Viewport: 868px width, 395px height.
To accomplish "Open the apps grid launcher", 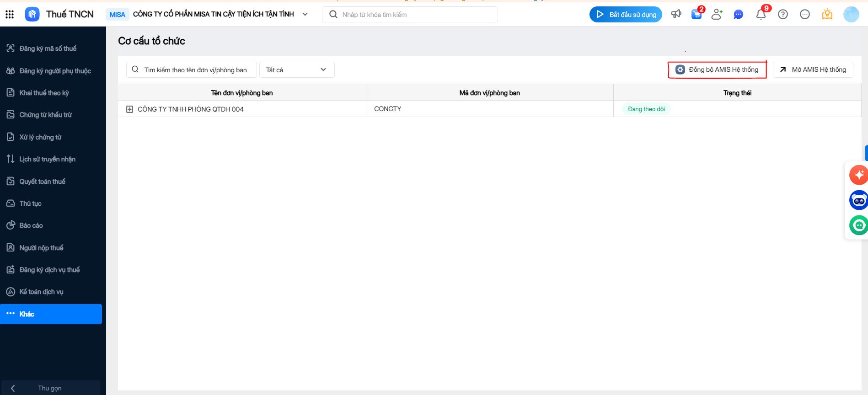I will (x=10, y=15).
